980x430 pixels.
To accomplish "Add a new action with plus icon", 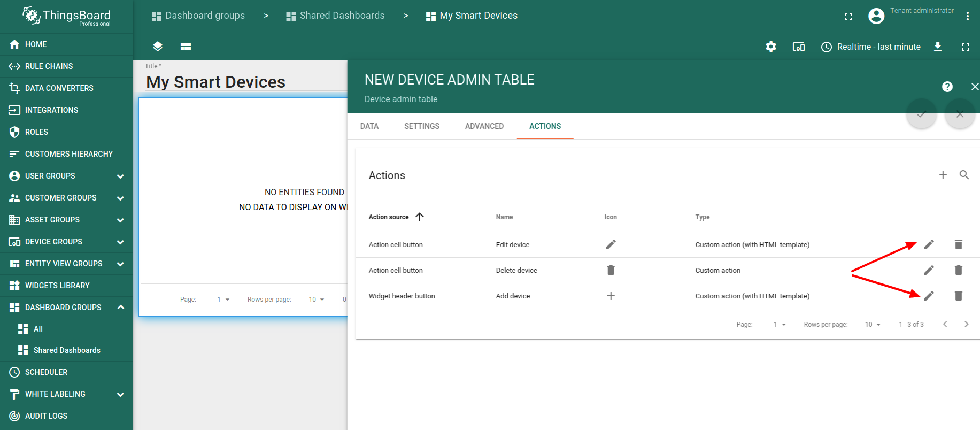I will coord(943,175).
